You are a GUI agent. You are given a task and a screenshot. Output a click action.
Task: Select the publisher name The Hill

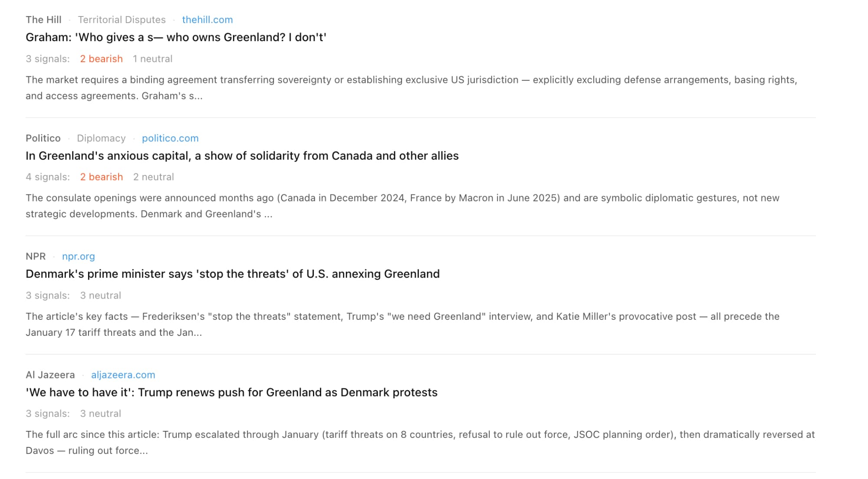[43, 20]
